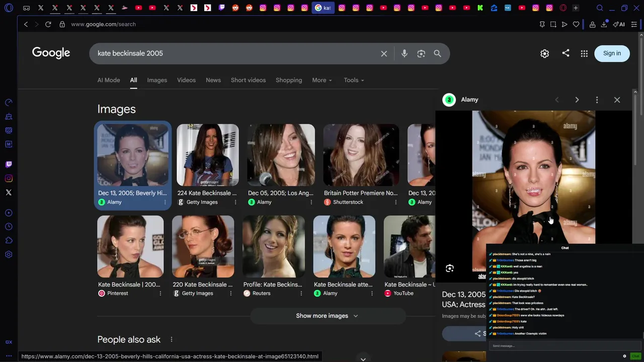
Task: Expand the More search filters dropdown
Action: pos(322,80)
